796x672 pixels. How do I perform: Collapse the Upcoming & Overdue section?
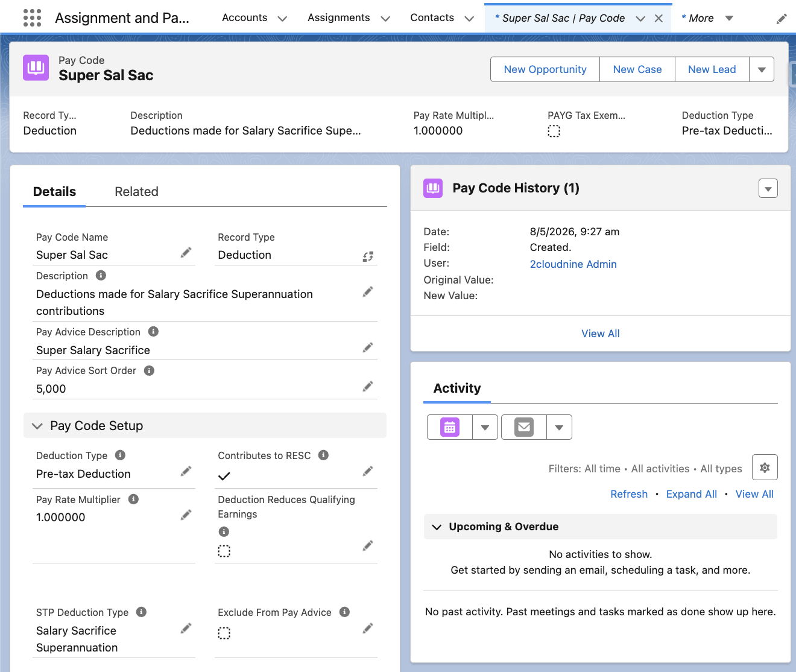437,527
